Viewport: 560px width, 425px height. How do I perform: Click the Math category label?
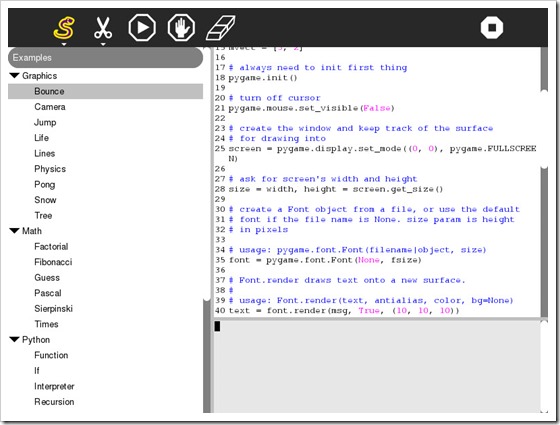tap(32, 231)
